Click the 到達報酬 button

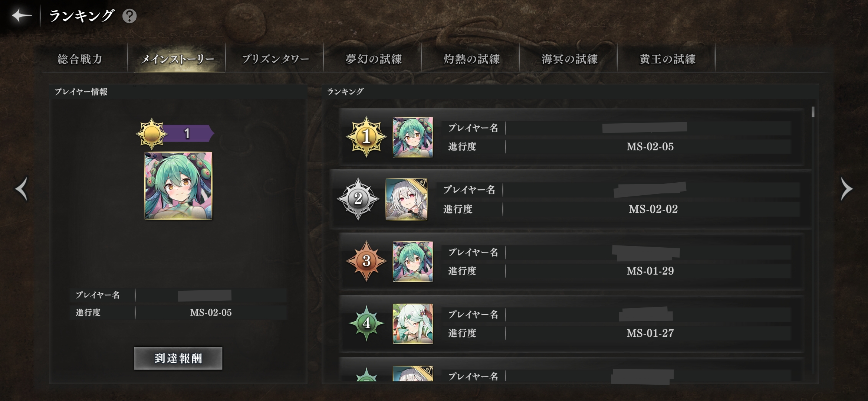click(178, 358)
